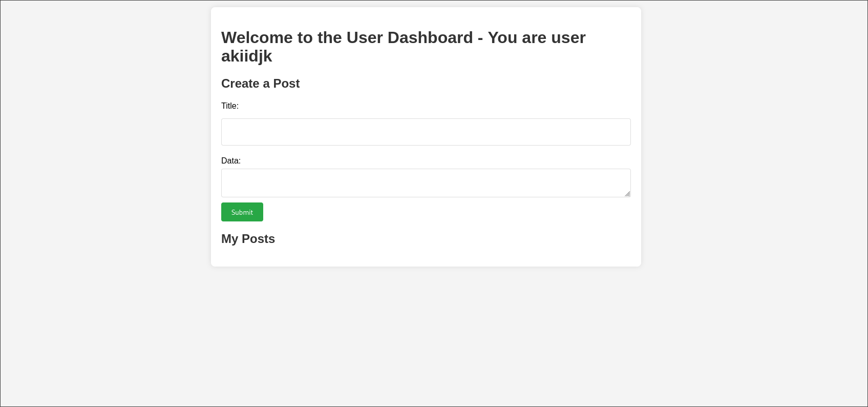Click the username "akiidjk" in the heading

tap(247, 56)
